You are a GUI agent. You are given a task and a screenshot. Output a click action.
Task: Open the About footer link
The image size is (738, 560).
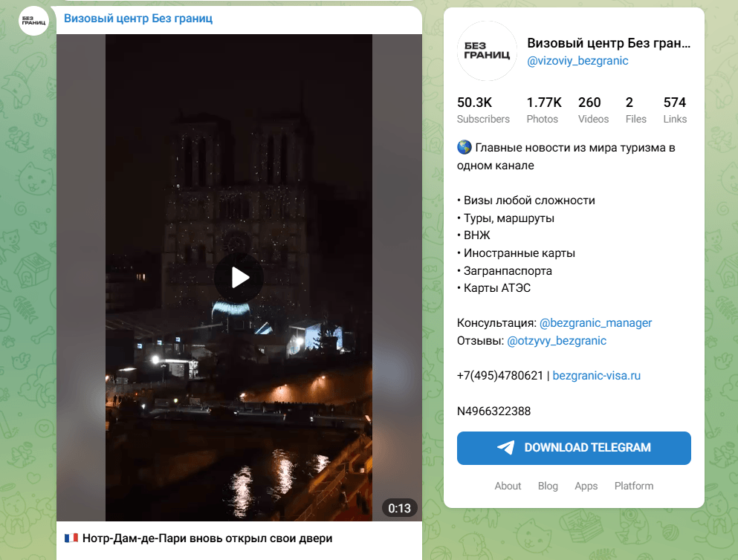tap(508, 486)
